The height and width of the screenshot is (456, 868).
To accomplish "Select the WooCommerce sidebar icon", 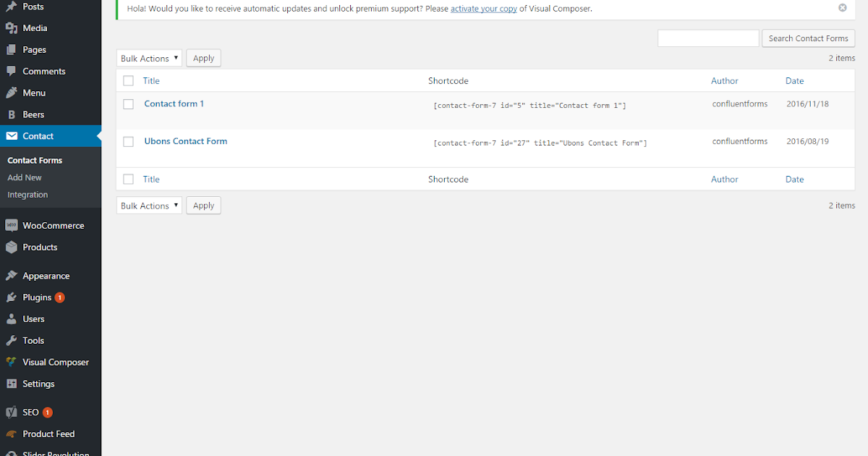I will 12,225.
